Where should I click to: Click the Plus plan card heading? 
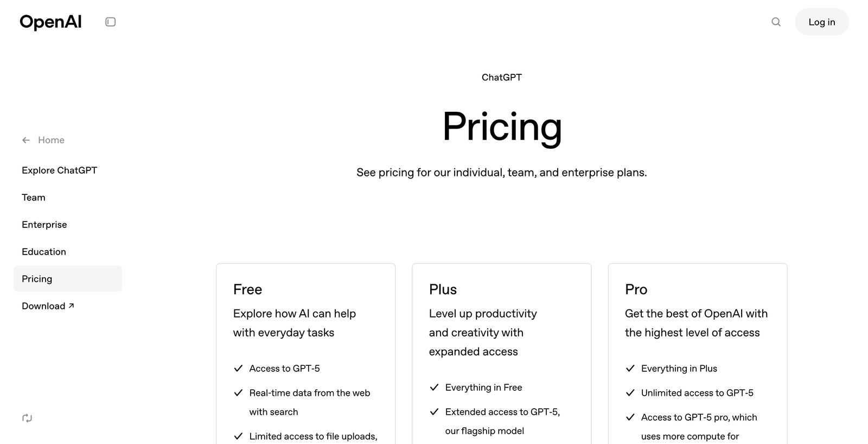pos(443,289)
